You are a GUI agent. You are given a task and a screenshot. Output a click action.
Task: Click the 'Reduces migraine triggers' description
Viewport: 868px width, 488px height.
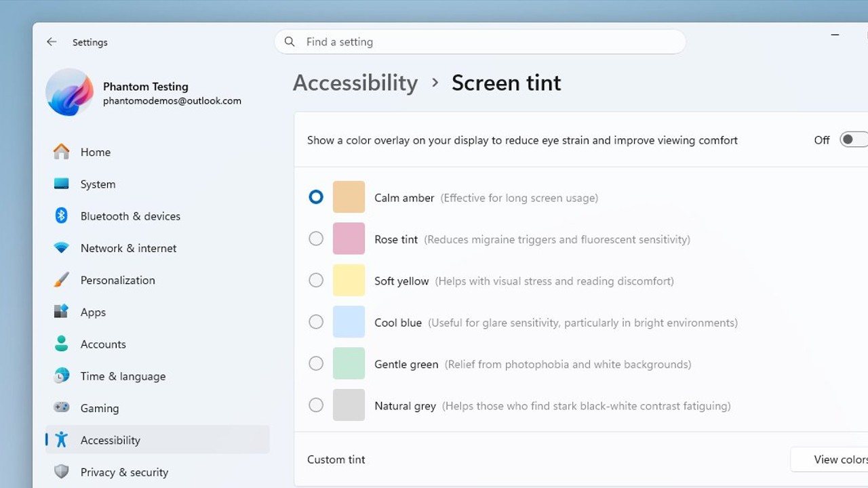coord(557,239)
